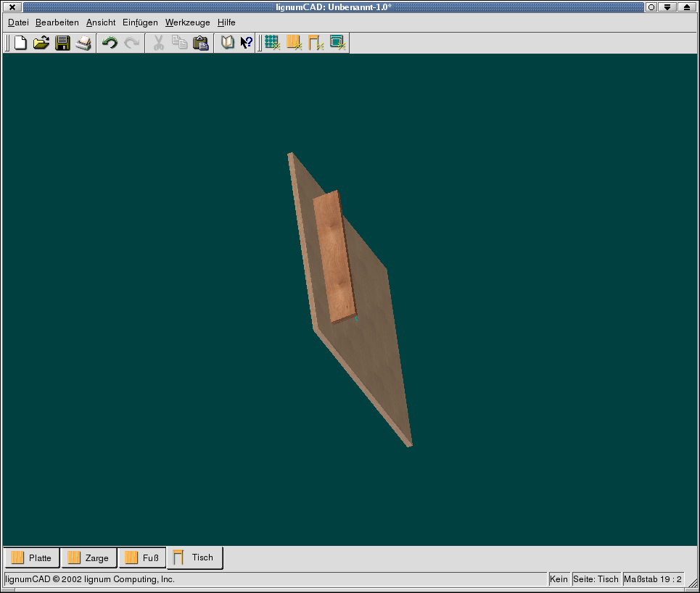Switch to the Platte tab
This screenshot has height=593, width=700.
point(32,557)
